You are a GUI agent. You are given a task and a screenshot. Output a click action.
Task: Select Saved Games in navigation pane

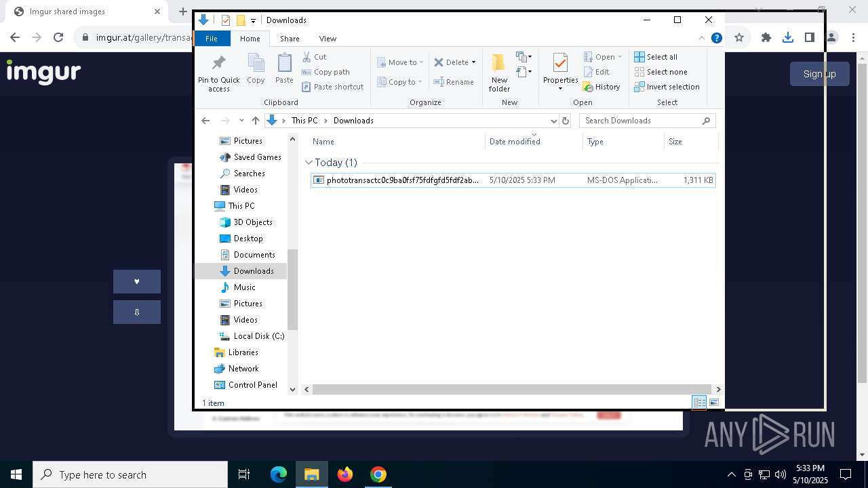coord(250,157)
